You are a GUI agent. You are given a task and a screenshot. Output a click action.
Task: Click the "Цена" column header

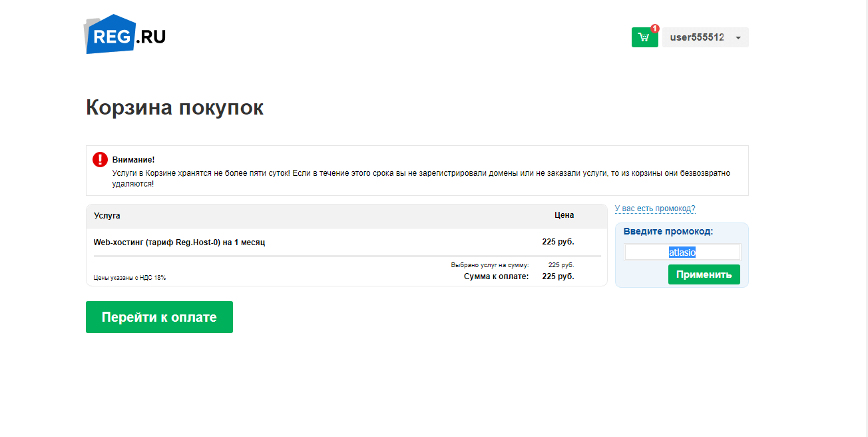564,215
